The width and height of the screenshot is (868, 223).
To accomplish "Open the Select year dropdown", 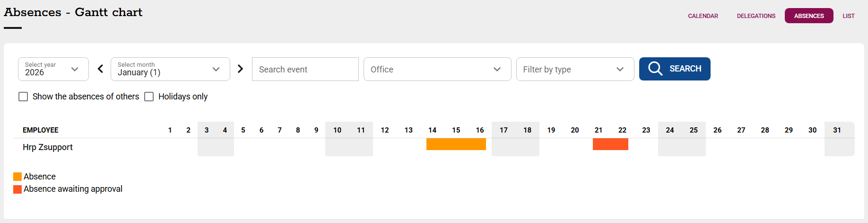I will pyautogui.click(x=53, y=69).
